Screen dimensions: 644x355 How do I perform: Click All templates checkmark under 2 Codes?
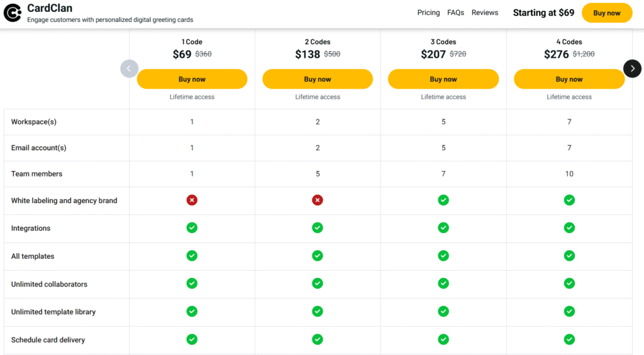click(318, 256)
